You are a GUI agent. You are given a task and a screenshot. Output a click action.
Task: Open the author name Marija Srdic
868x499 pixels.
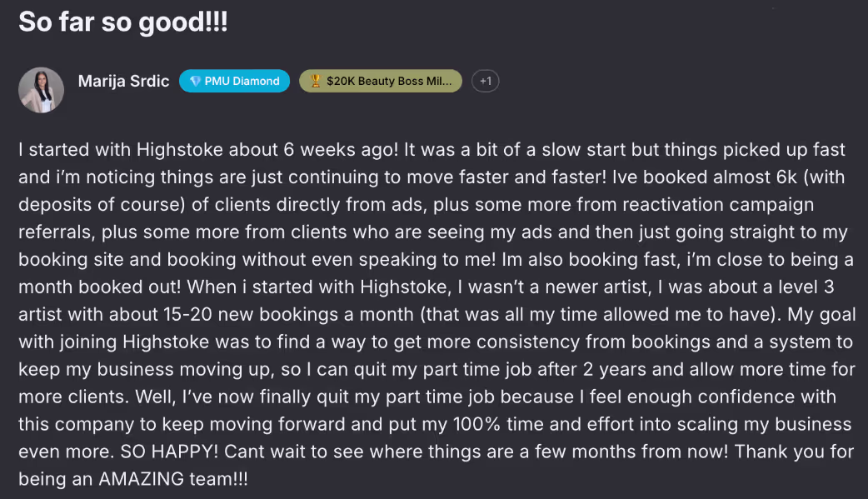[123, 81]
